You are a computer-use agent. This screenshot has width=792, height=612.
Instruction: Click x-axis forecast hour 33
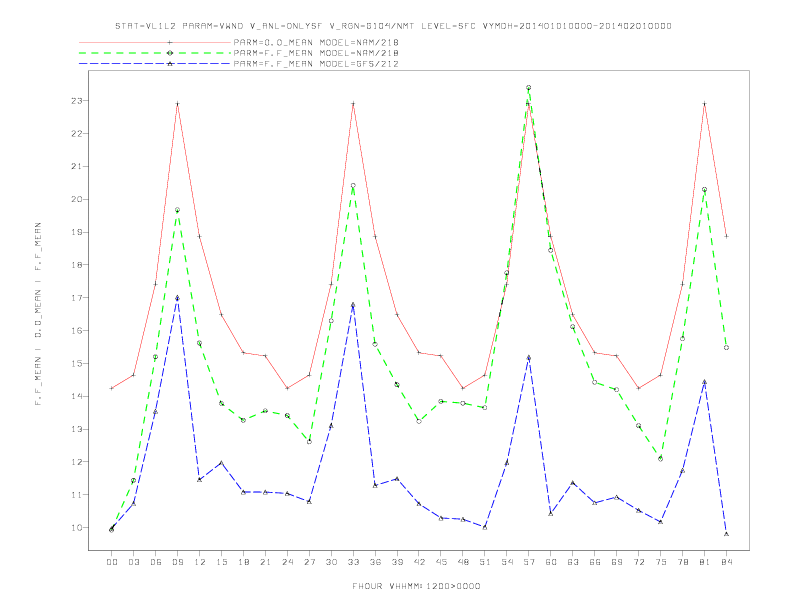pos(353,562)
